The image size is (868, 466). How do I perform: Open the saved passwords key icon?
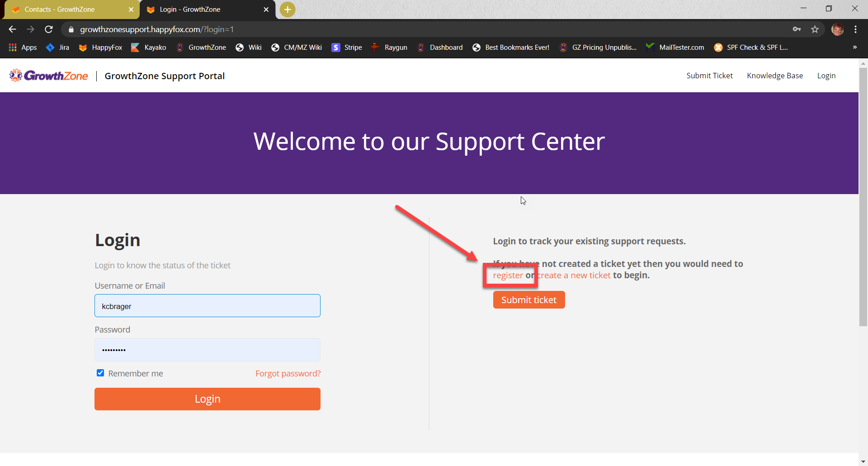(x=797, y=29)
